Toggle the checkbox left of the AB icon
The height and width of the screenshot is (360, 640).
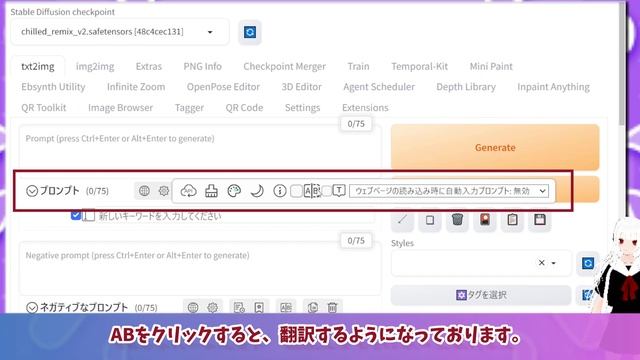(296, 191)
